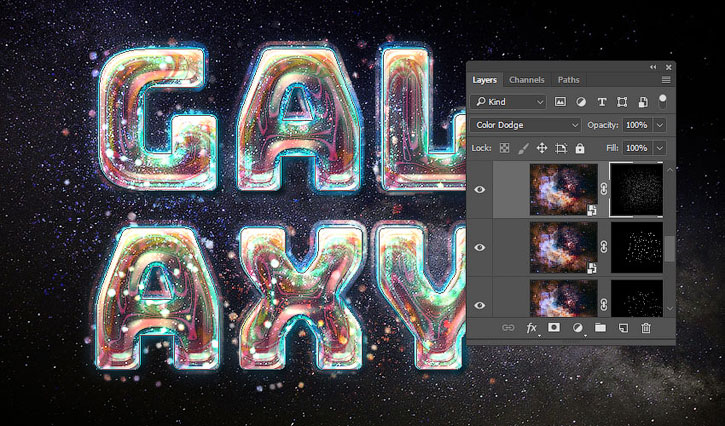Open the Color Dodge blend mode dropdown
This screenshot has height=426, width=725.
click(525, 125)
